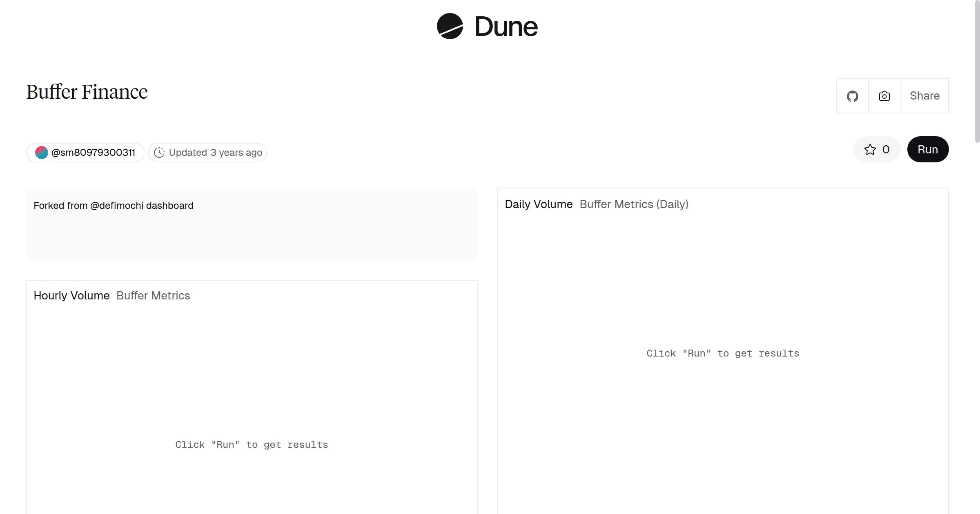Click the favorite counter showing 0
The image size is (980, 514).
(x=884, y=149)
